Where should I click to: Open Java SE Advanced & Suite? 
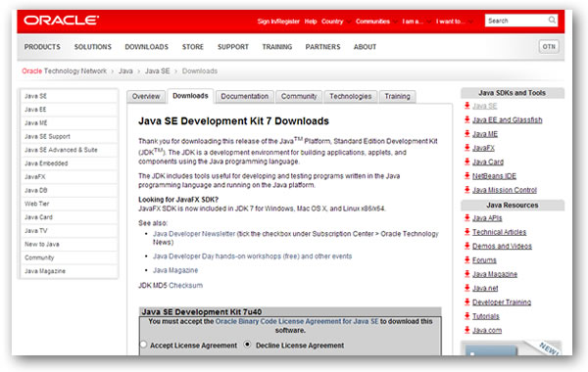(x=69, y=150)
